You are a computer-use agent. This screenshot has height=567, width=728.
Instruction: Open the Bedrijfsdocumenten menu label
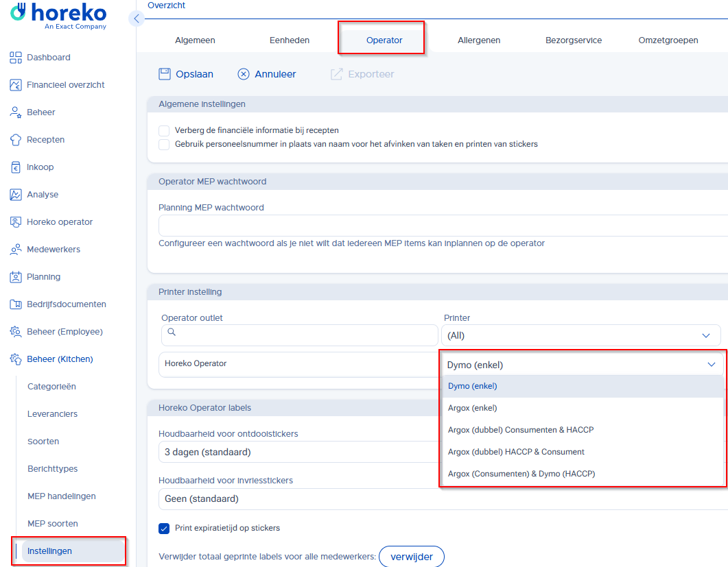[x=67, y=304]
